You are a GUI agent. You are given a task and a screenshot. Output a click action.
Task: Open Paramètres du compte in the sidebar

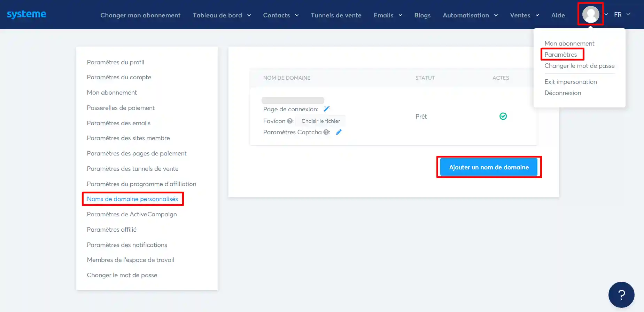pos(119,77)
